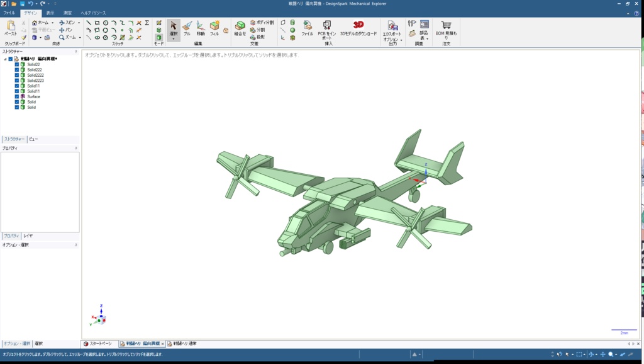This screenshot has height=364, width=644.
Task: Open the Undo history dropdown arrow
Action: (x=36, y=4)
